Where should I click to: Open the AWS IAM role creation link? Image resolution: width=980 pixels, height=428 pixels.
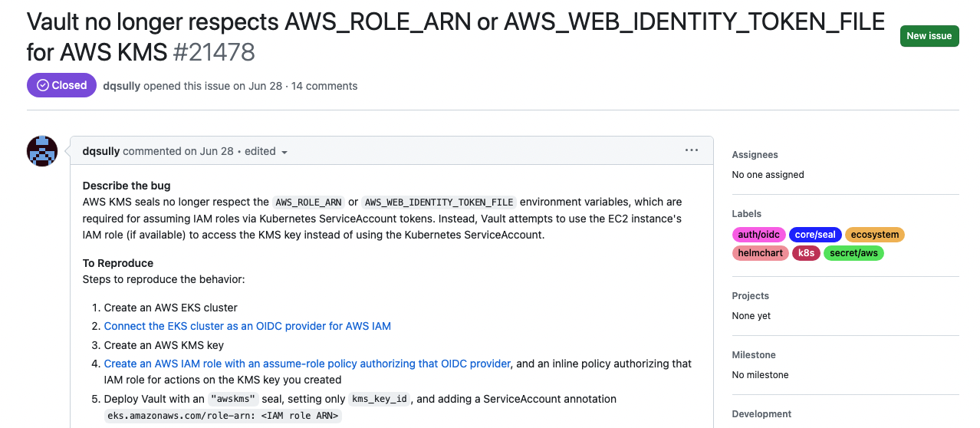point(307,364)
